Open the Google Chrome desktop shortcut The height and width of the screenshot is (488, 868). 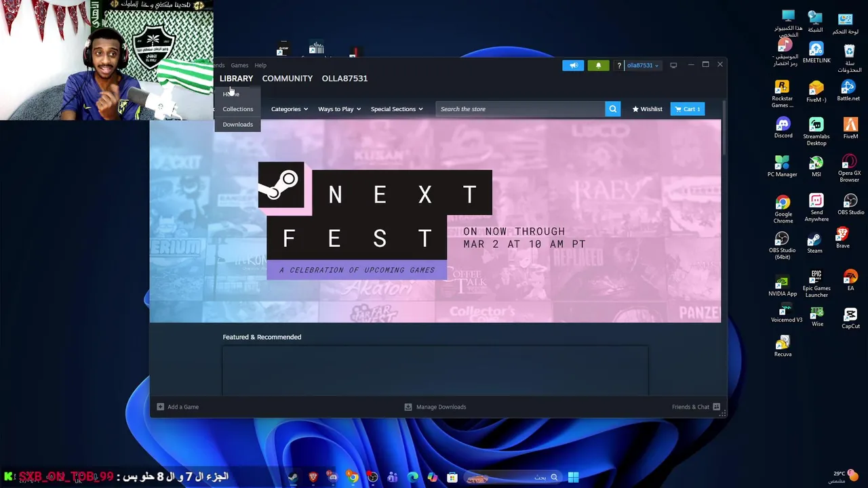click(x=783, y=209)
